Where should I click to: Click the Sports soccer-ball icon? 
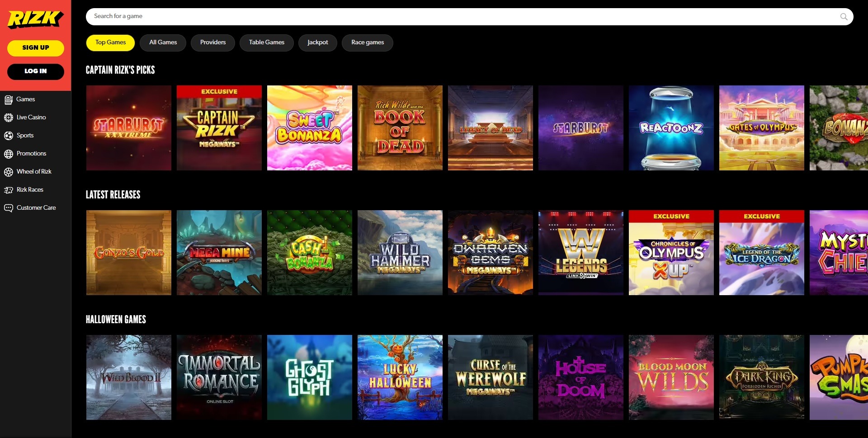pyautogui.click(x=9, y=136)
